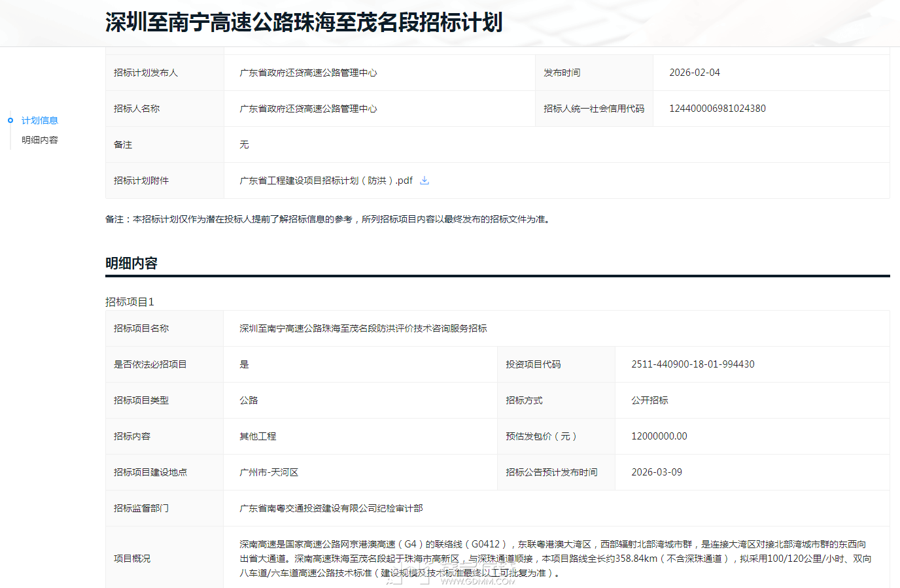Click the page title 深圳至南宁高速公路珠海至茂名段招标计划
Screen dimensions: 900x588
point(303,22)
